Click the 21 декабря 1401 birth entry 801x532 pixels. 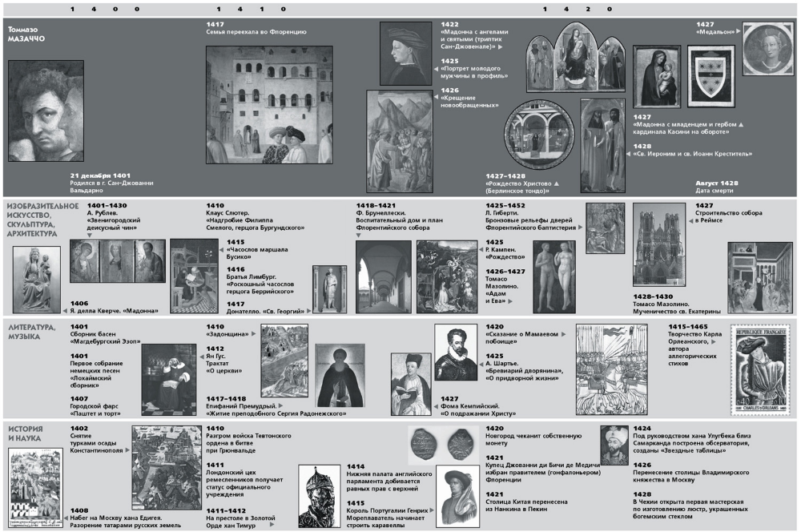(111, 183)
